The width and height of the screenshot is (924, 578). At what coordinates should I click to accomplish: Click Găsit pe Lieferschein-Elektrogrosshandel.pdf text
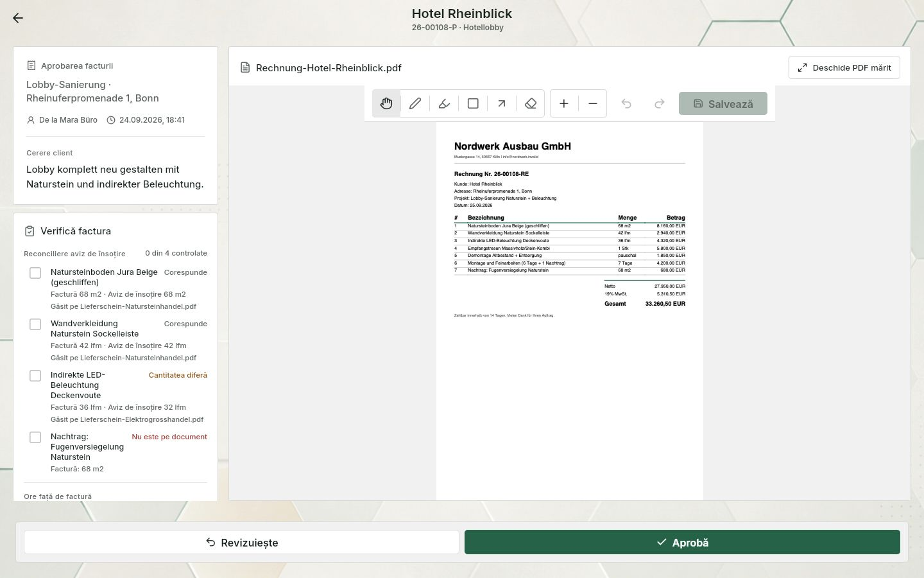click(127, 419)
